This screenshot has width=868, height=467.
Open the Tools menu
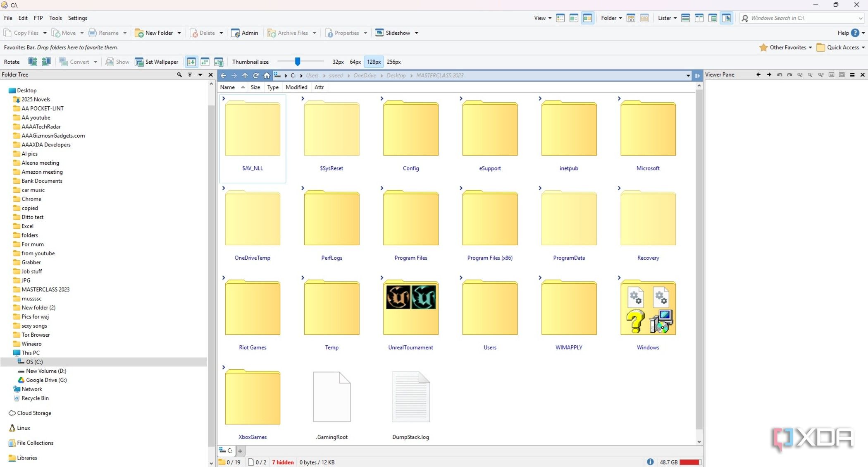tap(55, 18)
